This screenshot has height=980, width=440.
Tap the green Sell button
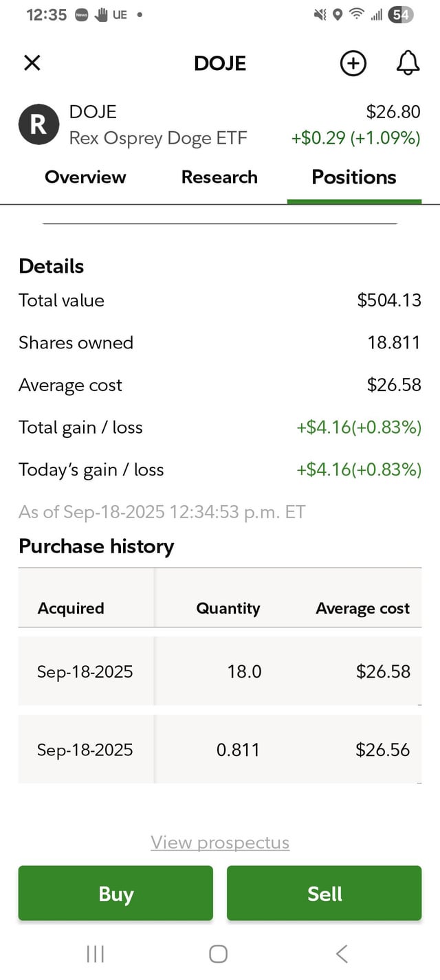coord(324,893)
